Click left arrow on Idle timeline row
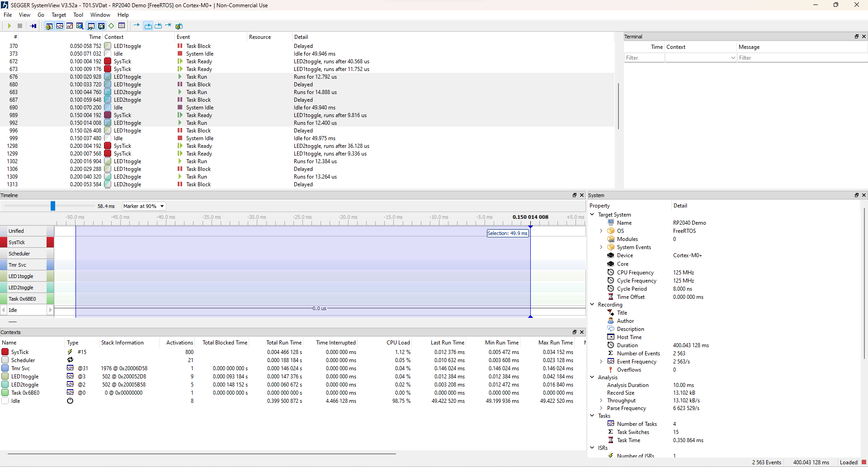 click(x=4, y=310)
